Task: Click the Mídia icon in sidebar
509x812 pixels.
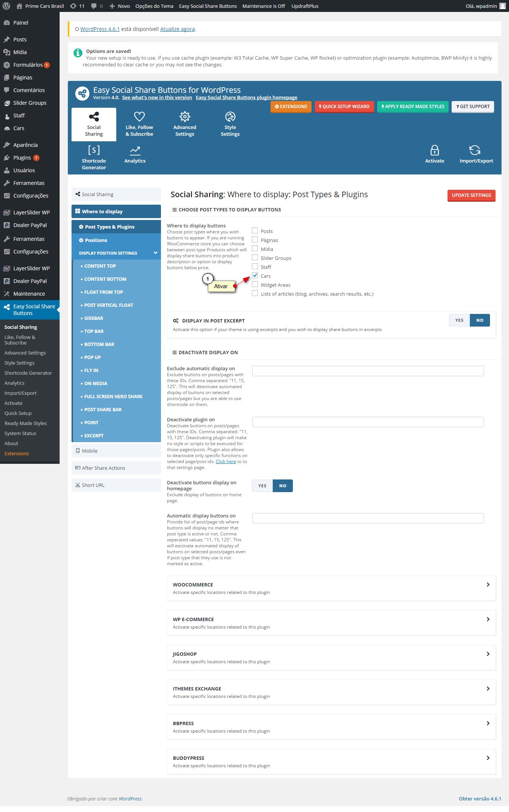Action: (7, 52)
